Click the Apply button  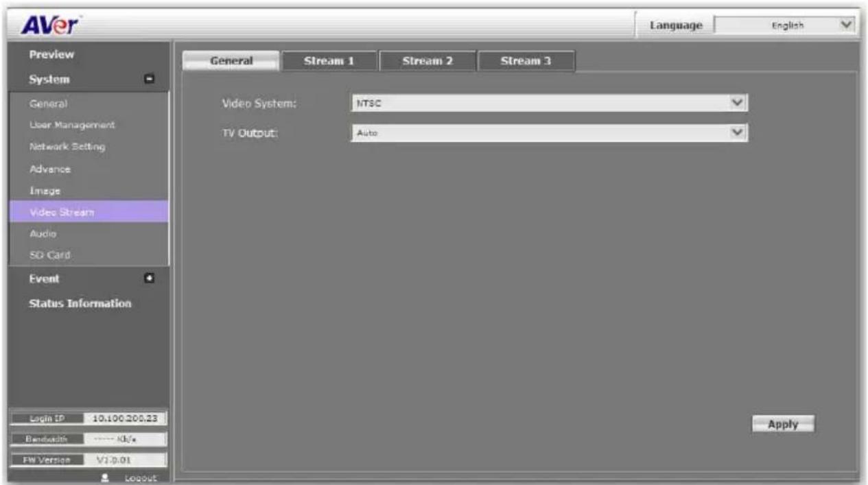[x=783, y=424]
